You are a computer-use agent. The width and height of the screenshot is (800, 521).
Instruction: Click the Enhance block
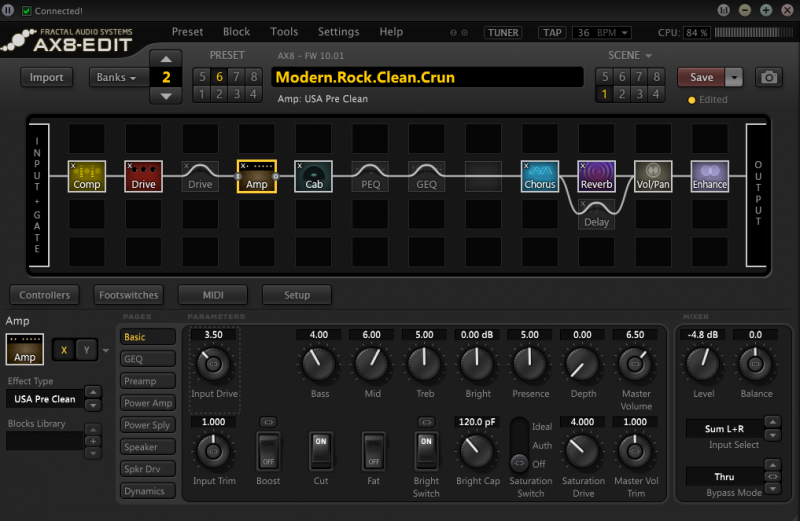click(x=710, y=175)
